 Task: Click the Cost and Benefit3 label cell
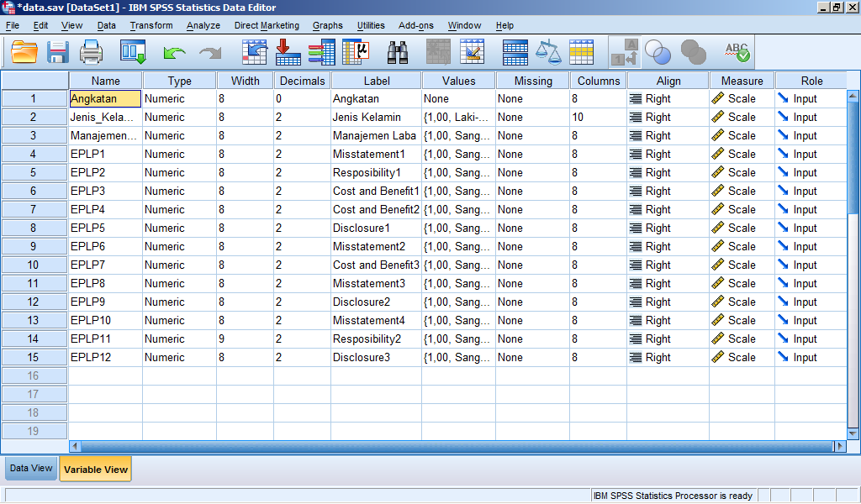[376, 265]
